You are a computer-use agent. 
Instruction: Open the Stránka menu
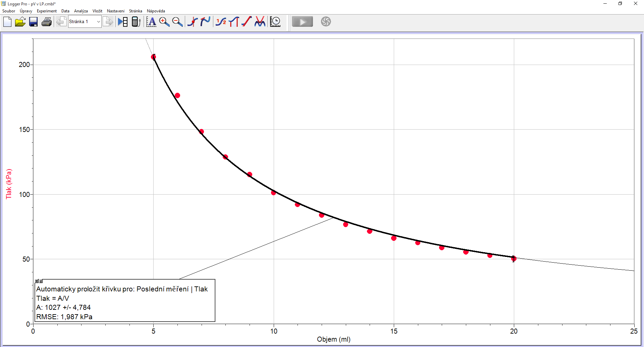(x=136, y=11)
